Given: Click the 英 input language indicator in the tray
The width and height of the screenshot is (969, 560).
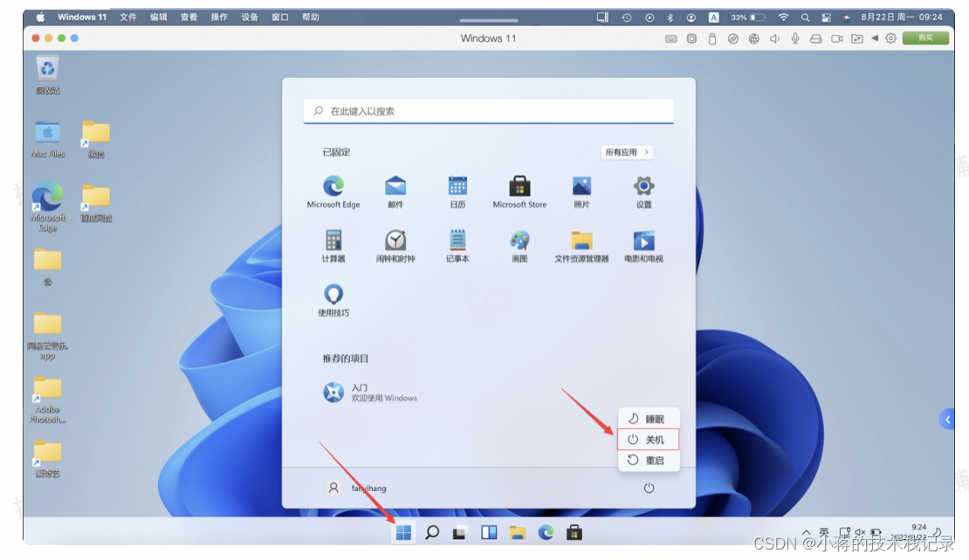Looking at the screenshot, I should (824, 532).
